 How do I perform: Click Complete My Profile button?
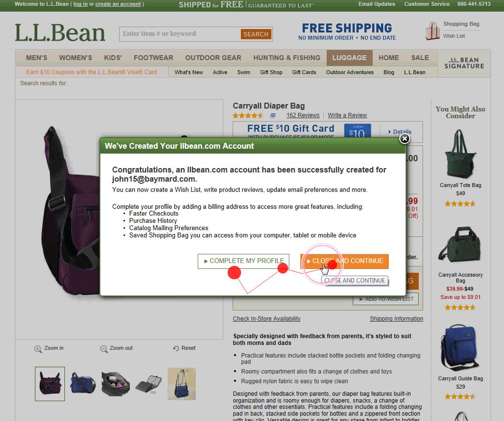pyautogui.click(x=243, y=261)
